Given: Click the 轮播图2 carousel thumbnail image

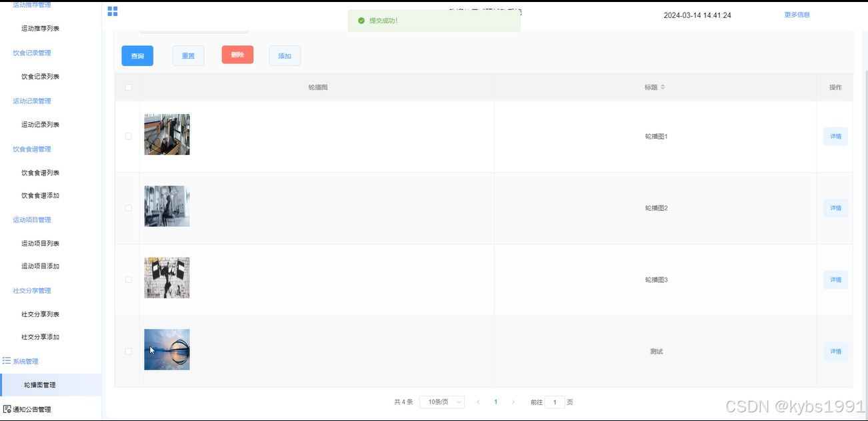Looking at the screenshot, I should coord(167,206).
